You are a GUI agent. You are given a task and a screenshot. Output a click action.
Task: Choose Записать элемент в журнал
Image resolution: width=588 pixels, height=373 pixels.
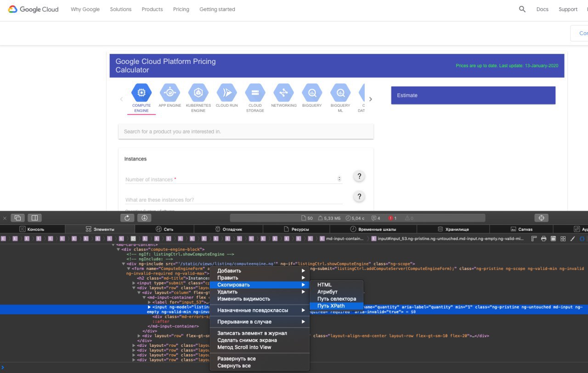pos(260,333)
